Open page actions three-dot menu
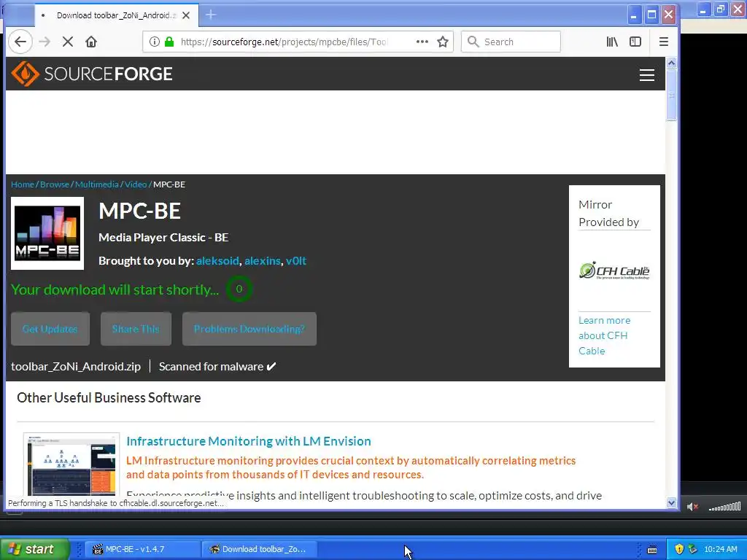747x560 pixels. point(422,42)
